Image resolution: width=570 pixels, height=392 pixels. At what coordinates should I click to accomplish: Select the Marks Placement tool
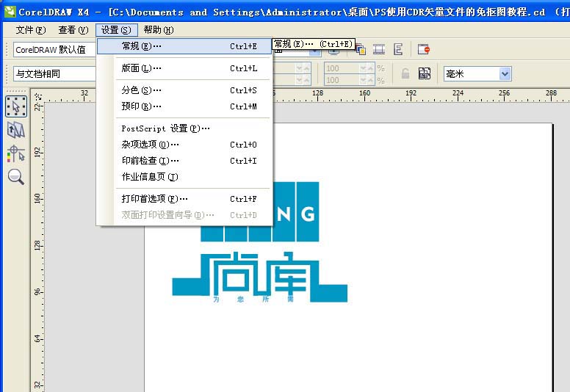16,153
